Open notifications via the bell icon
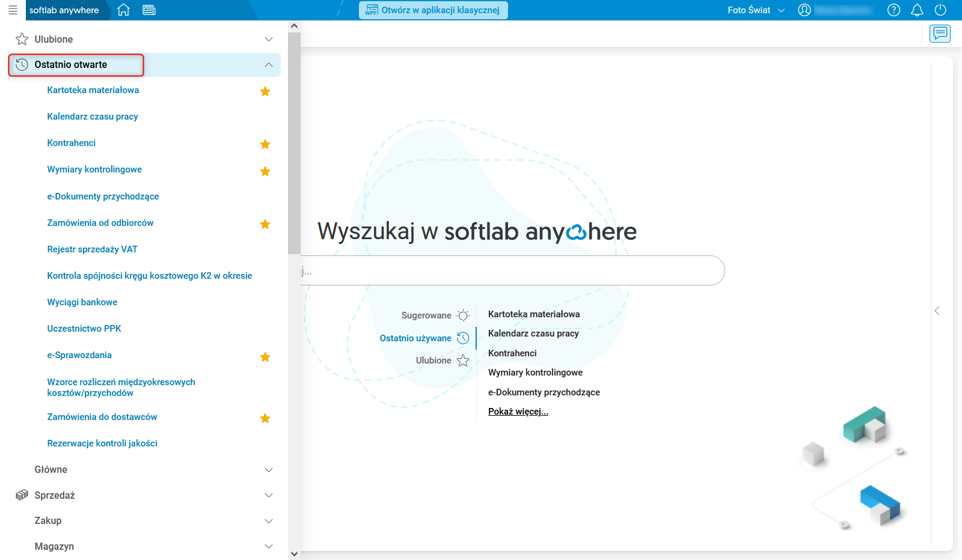The image size is (962, 560). (917, 10)
